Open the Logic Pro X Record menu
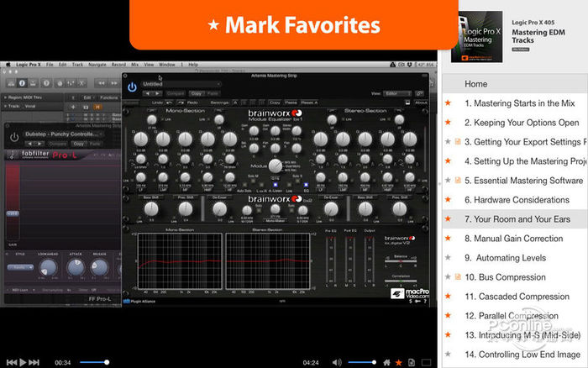588x368 pixels. pos(118,65)
